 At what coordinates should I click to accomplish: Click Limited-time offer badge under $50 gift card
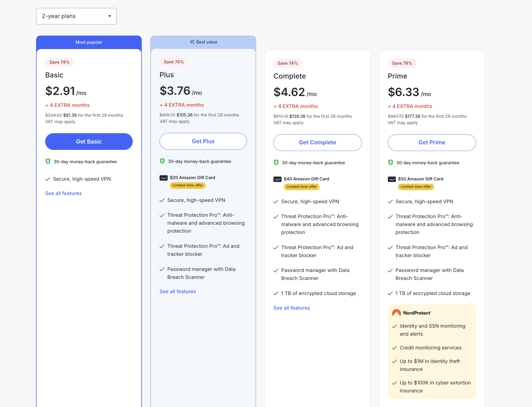click(416, 187)
